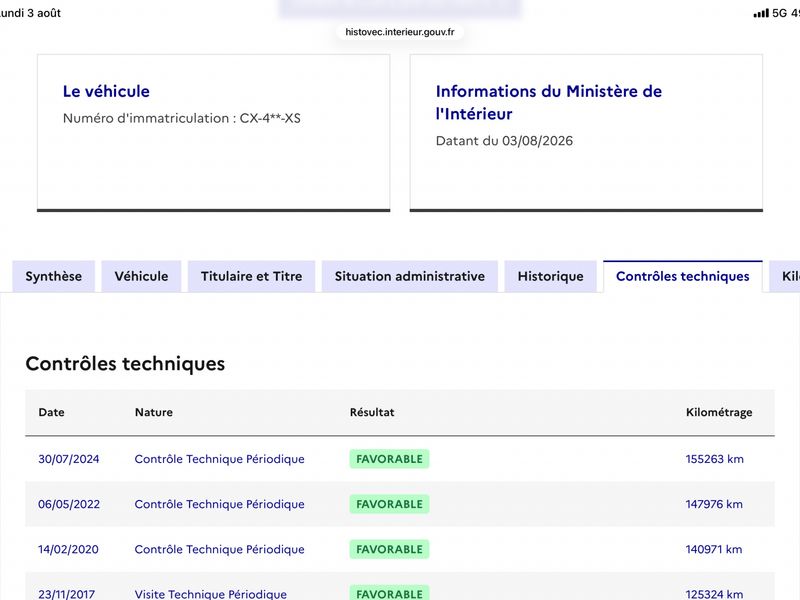Screen dimensions: 800x600
Task: Click Contrôle Technique Périodique in 14/02/2020 row
Action: tap(219, 549)
